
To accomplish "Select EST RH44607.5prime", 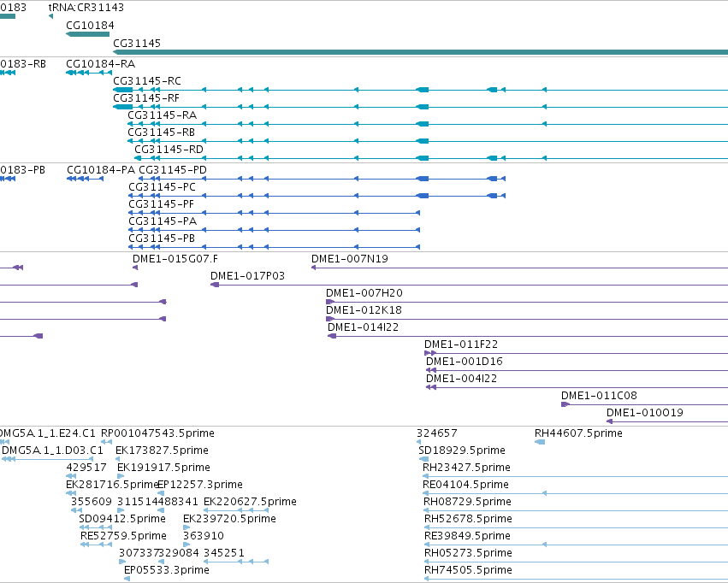I will 578,433.
